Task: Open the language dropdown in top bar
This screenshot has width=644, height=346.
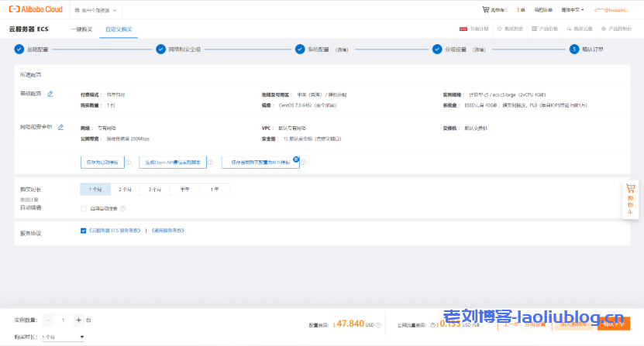Action: tap(572, 10)
